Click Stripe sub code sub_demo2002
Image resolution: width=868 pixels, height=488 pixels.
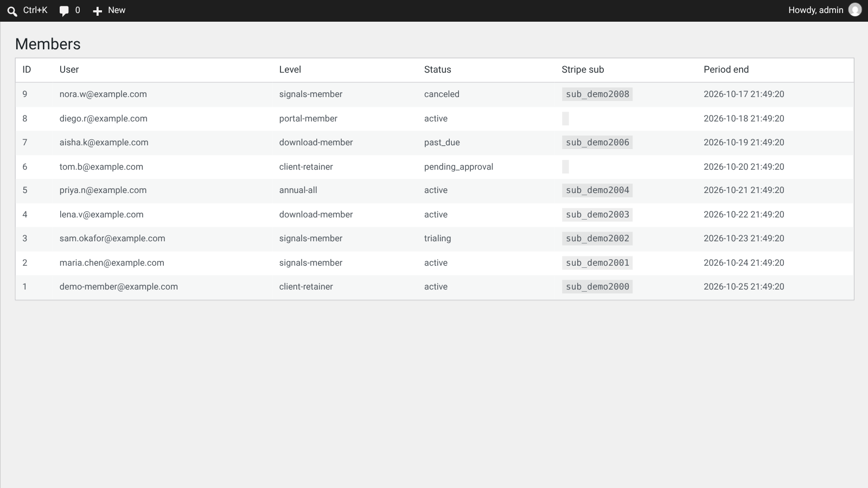point(597,239)
